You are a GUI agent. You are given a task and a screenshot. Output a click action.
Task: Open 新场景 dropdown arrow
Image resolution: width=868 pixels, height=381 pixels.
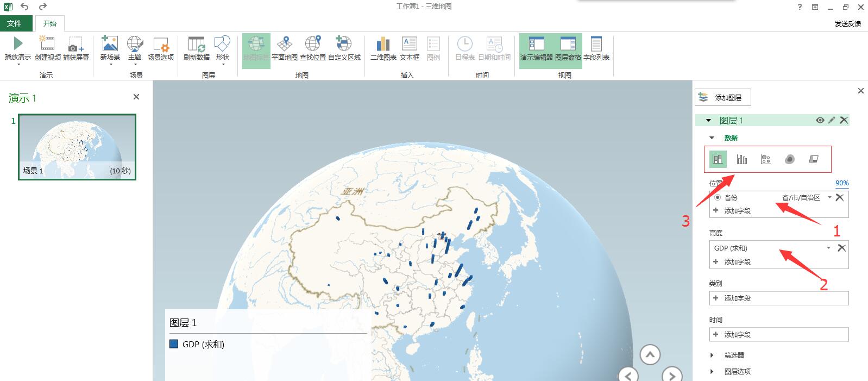pyautogui.click(x=110, y=65)
